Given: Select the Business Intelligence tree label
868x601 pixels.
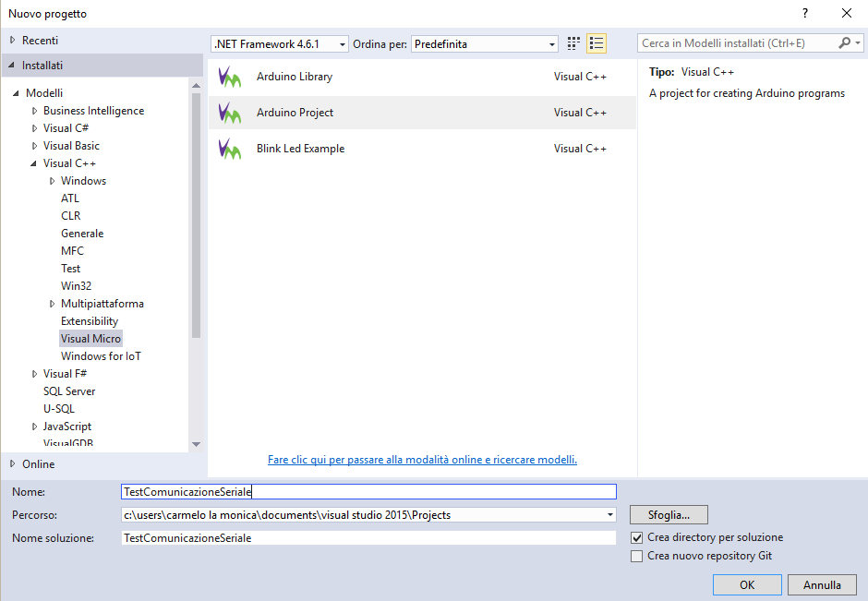Looking at the screenshot, I should point(93,111).
